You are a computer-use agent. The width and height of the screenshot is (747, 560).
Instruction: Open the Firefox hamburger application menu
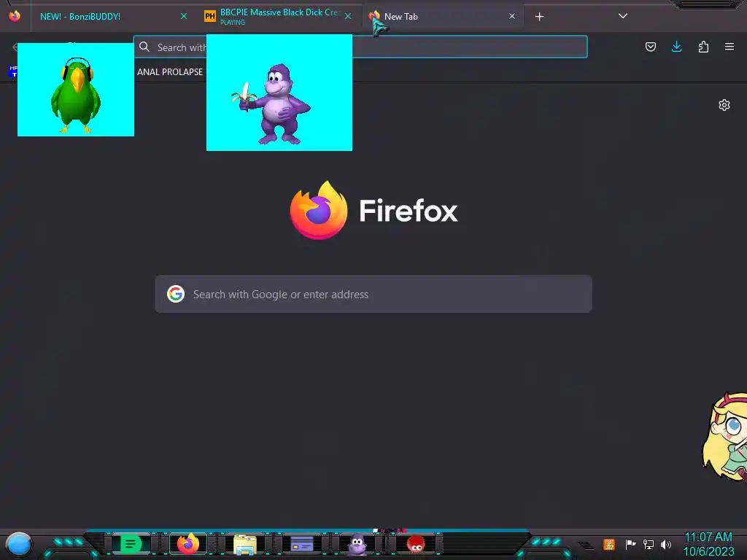click(729, 47)
